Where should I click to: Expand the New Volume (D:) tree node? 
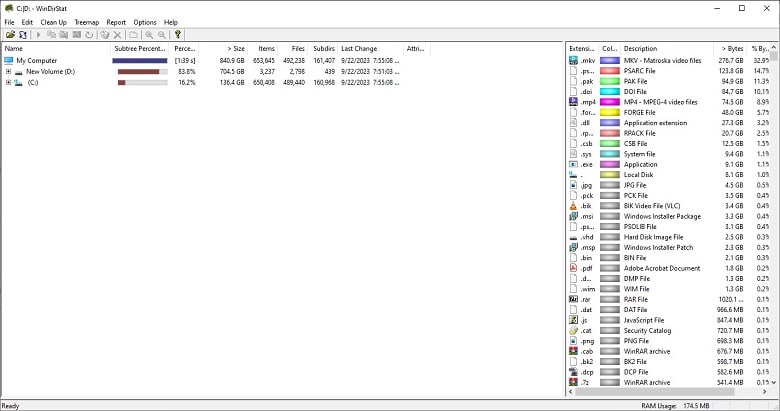(8, 72)
